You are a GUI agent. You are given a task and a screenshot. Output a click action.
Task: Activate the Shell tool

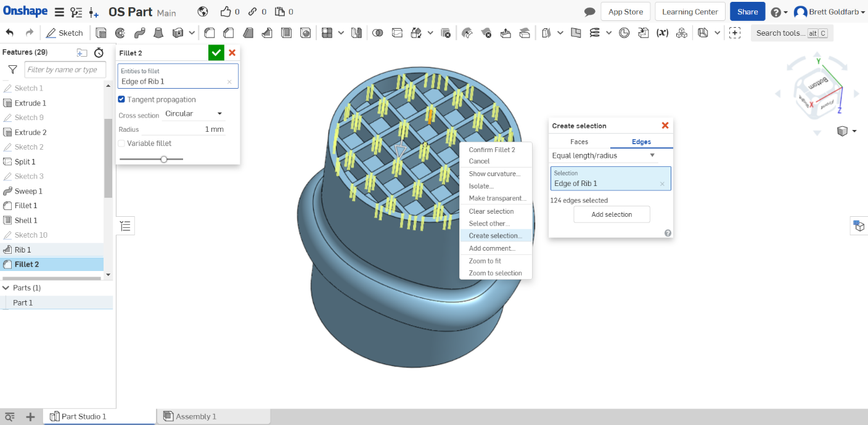point(286,33)
